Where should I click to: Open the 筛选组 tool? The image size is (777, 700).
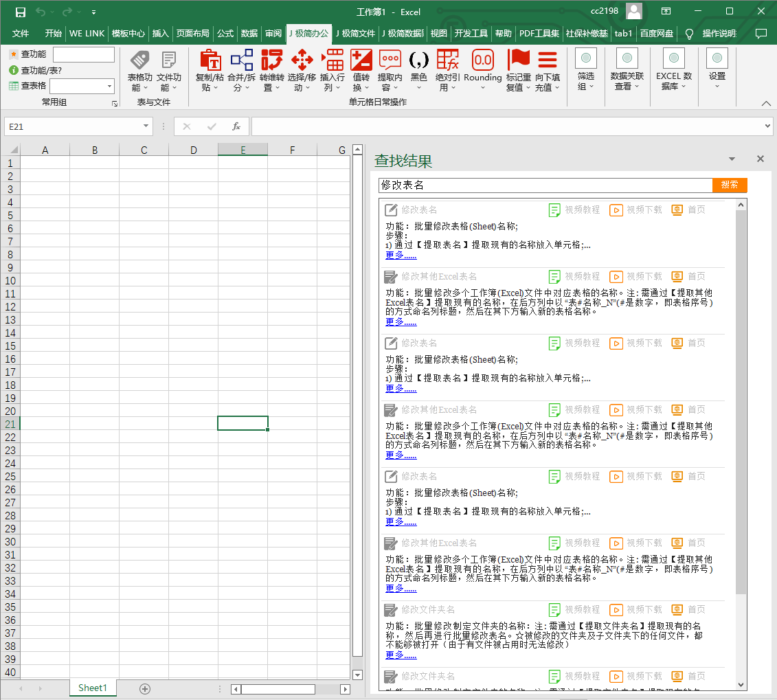pos(586,70)
